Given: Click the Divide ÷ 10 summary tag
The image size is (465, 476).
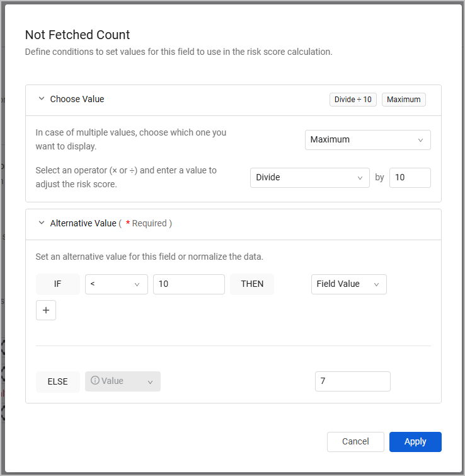Looking at the screenshot, I should (353, 100).
